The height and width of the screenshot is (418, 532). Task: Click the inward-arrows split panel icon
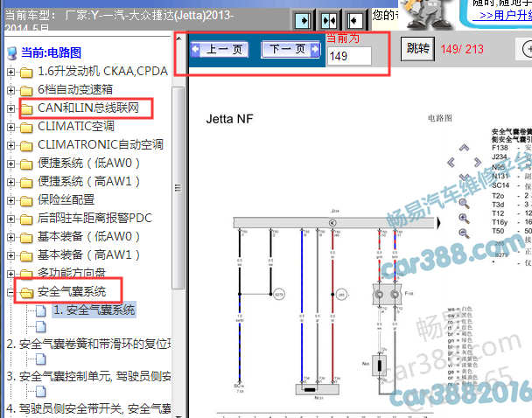click(329, 21)
